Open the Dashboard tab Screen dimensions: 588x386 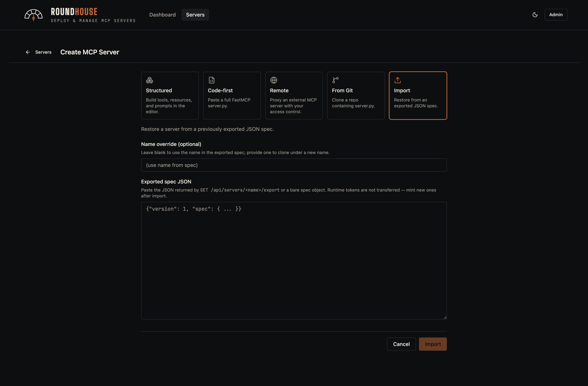tap(162, 15)
